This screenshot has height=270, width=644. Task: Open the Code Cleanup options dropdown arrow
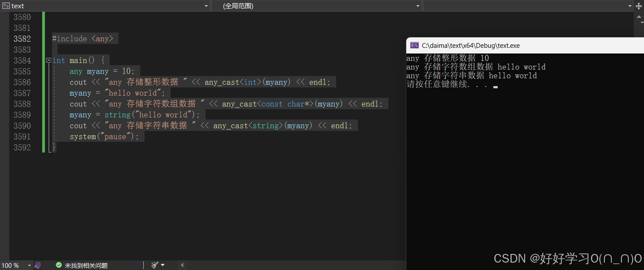click(163, 265)
